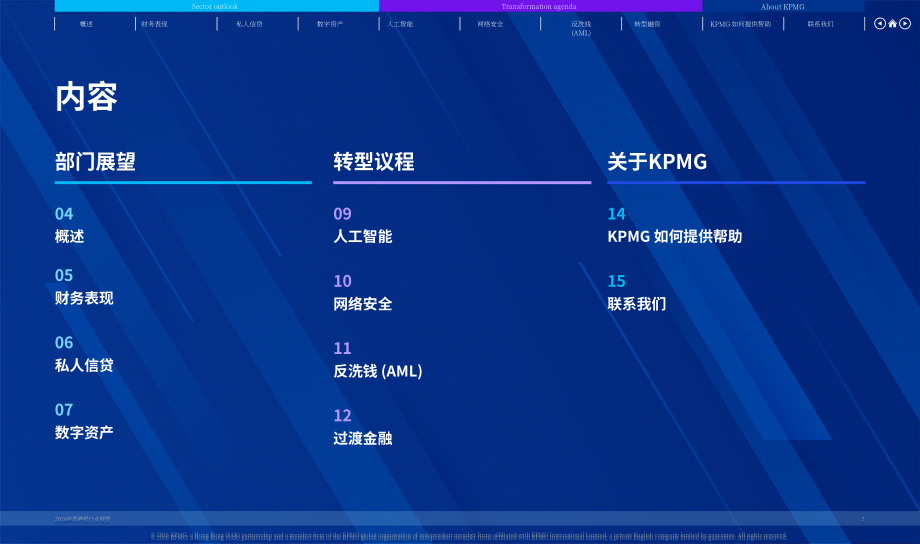This screenshot has width=920, height=544.
Task: Go to the previous page arrow icon
Action: click(880, 23)
